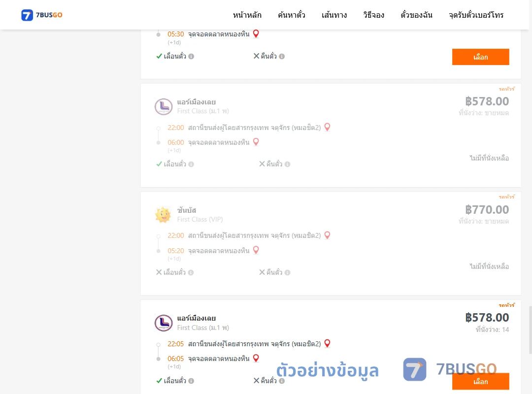Open the 7BUSGO logo homepage link
532x394 pixels.
click(x=42, y=15)
